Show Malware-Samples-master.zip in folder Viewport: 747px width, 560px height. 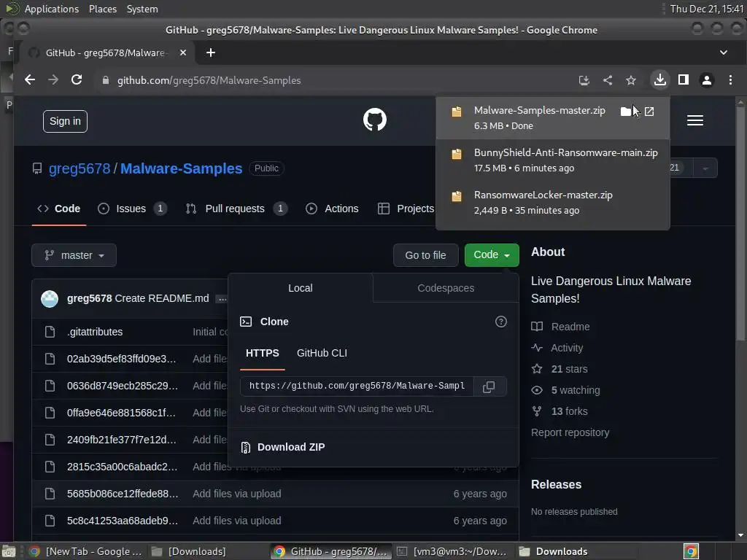pyautogui.click(x=625, y=112)
